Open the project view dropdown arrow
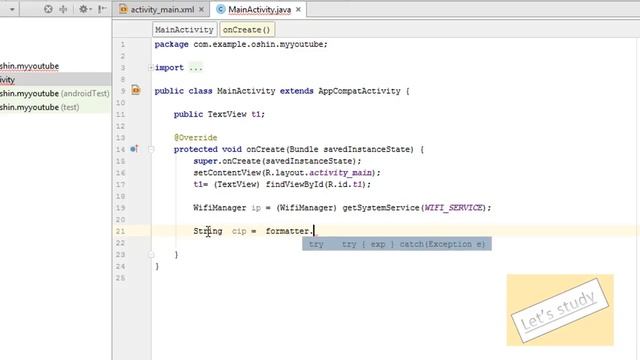 coord(12,9)
